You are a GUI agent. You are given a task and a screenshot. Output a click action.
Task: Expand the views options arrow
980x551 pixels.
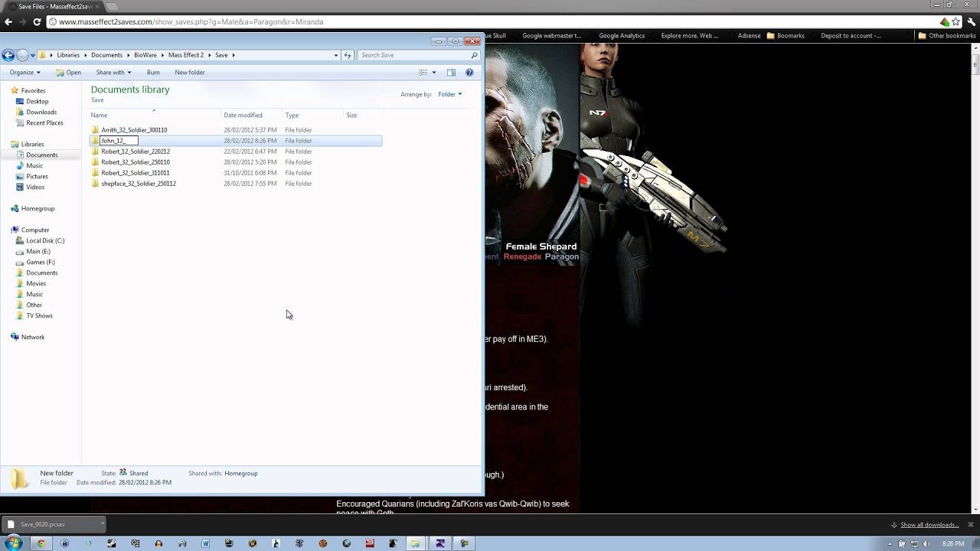tap(434, 73)
